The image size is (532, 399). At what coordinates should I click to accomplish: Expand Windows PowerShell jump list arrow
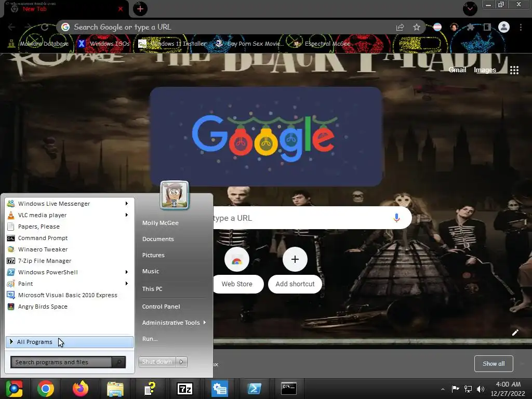[127, 272]
